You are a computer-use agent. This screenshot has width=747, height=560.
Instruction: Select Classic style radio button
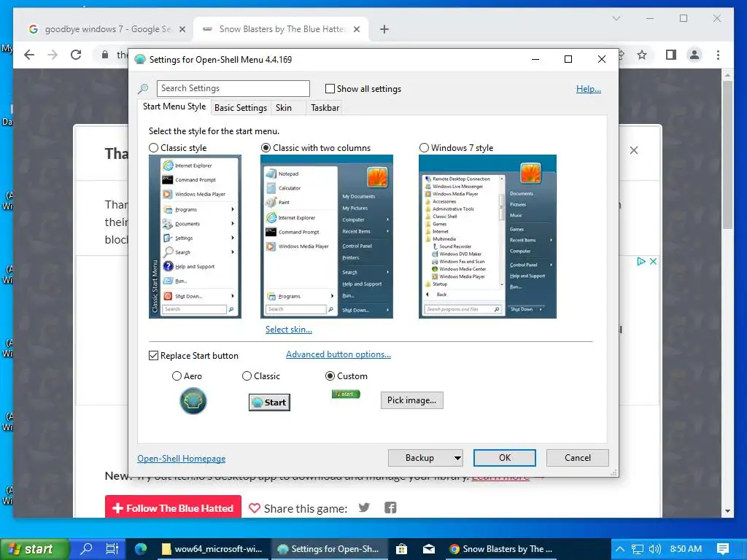[x=153, y=147]
